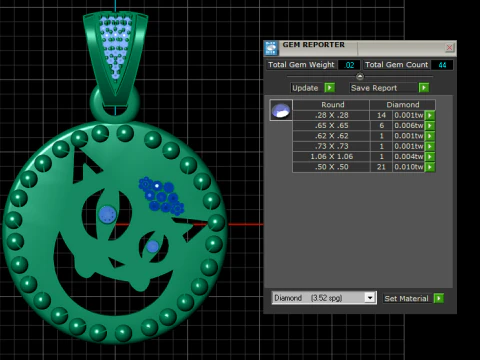Image resolution: width=480 pixels, height=360 pixels.
Task: Click the Total Gem Count value field
Action: 442,65
